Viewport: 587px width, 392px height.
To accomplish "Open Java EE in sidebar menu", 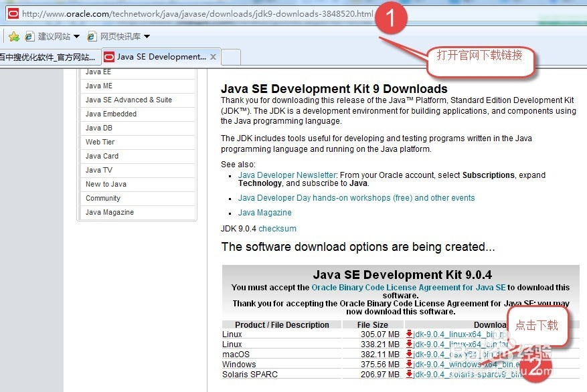I will click(98, 72).
